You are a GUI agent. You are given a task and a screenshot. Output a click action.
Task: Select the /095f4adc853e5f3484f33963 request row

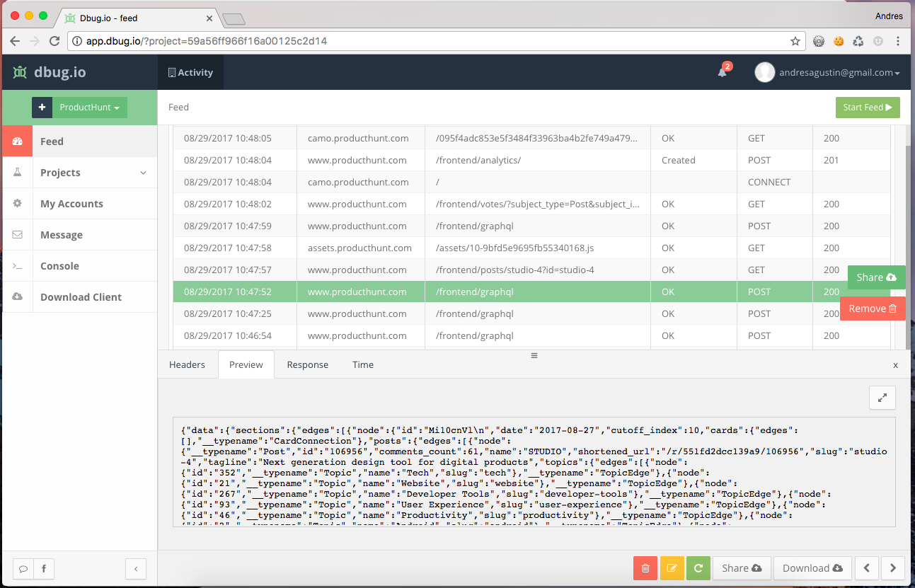[x=531, y=138]
